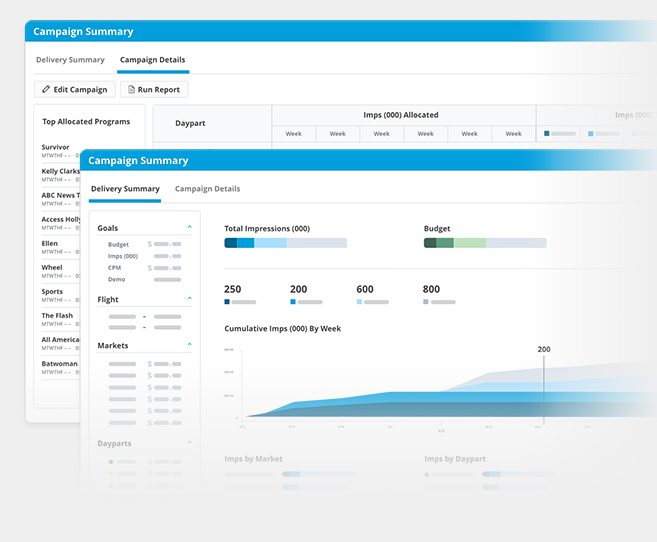
Task: Click the Run Report button
Action: click(x=154, y=89)
